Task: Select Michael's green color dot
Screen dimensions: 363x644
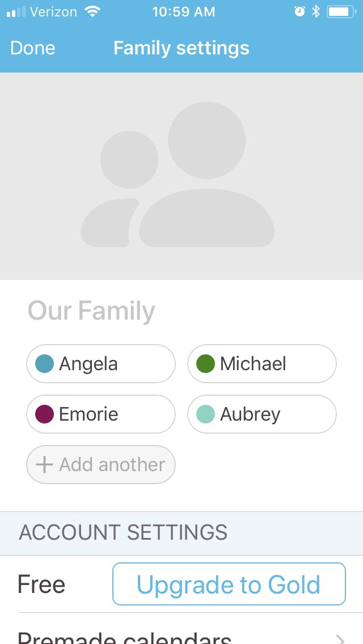Action: pyautogui.click(x=205, y=363)
